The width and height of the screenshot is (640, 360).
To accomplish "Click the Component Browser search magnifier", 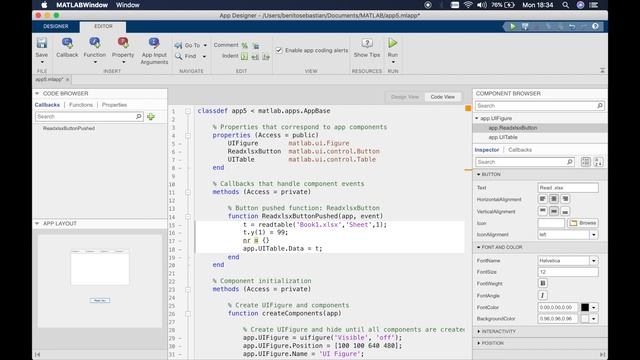I will click(600, 106).
